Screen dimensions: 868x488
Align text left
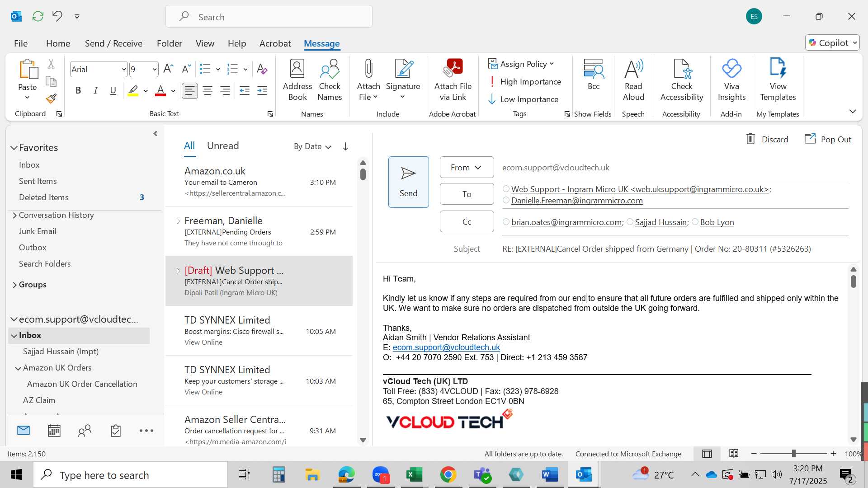click(x=189, y=91)
